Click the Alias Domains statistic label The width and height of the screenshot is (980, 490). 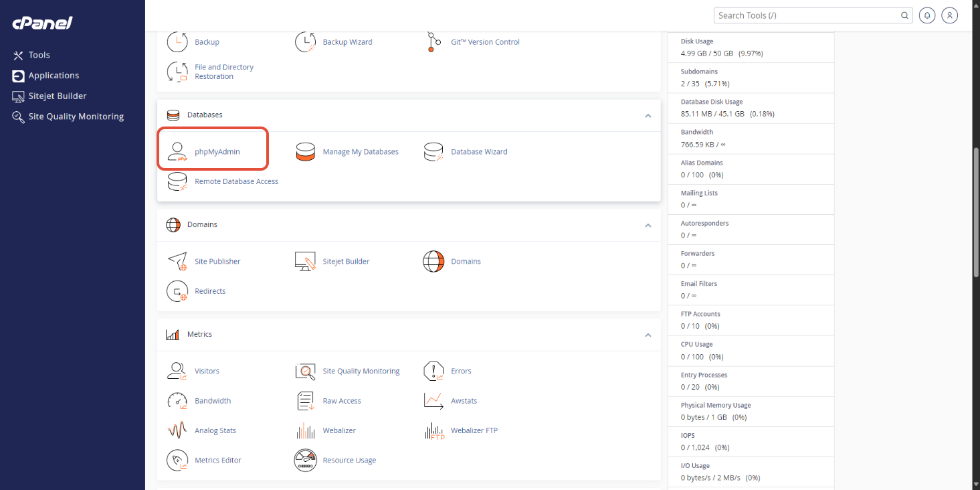click(x=702, y=163)
